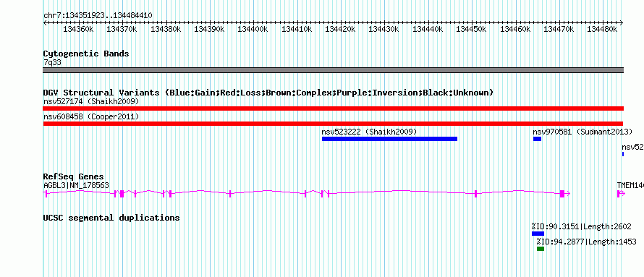Click the blue segmental duplication bar
This screenshot has width=644, height=277.
[538, 234]
